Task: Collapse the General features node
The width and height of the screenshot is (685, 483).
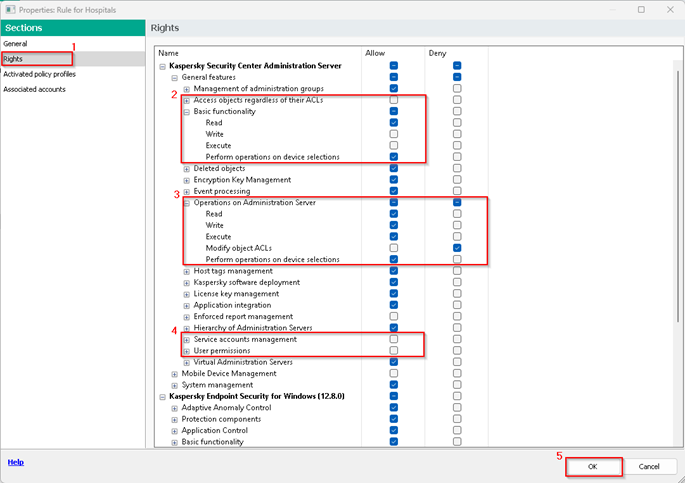Action: pyautogui.click(x=174, y=78)
